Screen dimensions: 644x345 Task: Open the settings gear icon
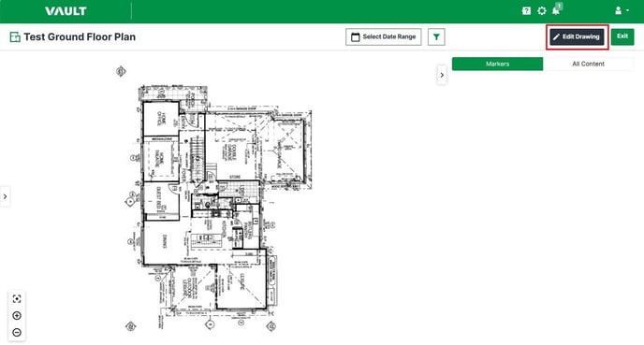pos(542,11)
